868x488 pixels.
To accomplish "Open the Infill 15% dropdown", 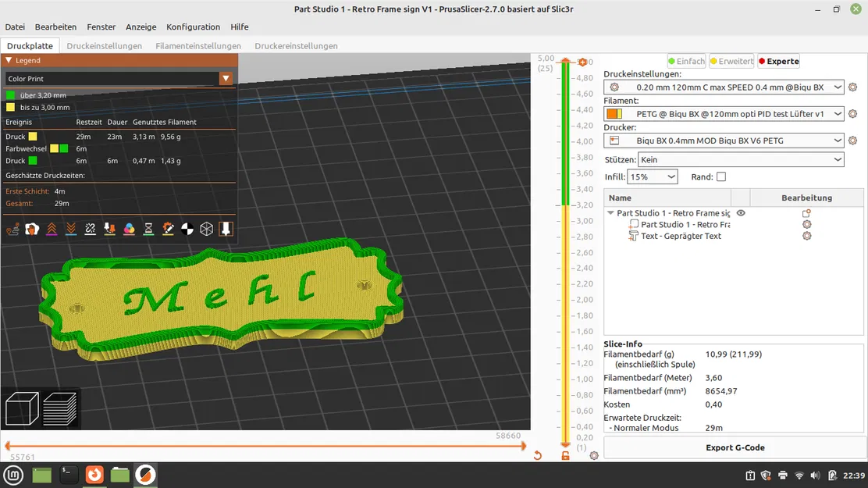I will click(x=652, y=176).
